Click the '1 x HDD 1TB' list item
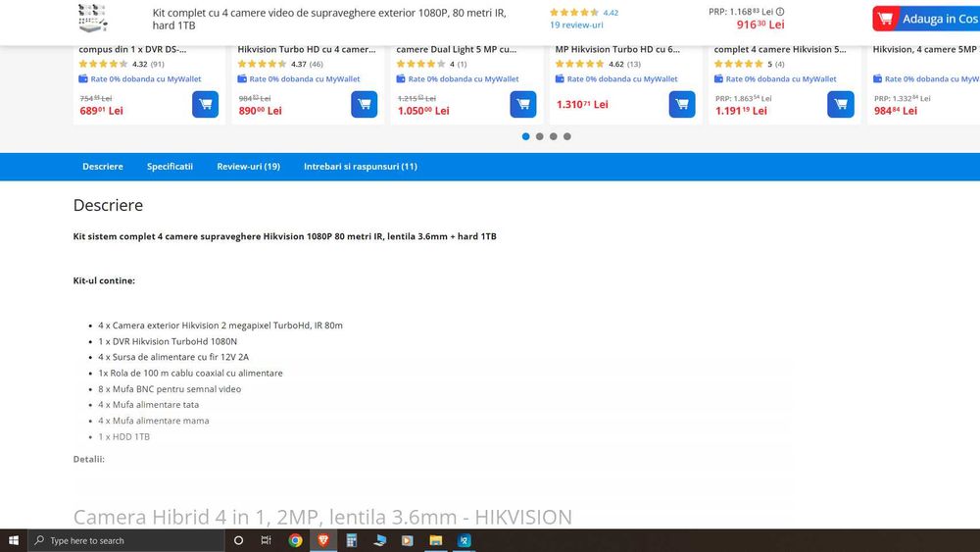 tap(123, 437)
